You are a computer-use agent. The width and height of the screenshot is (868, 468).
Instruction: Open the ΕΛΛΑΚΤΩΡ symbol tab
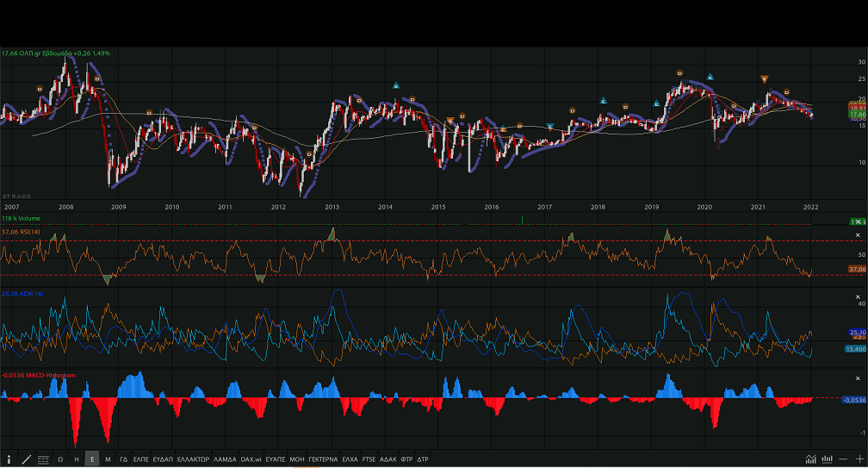tap(193, 459)
